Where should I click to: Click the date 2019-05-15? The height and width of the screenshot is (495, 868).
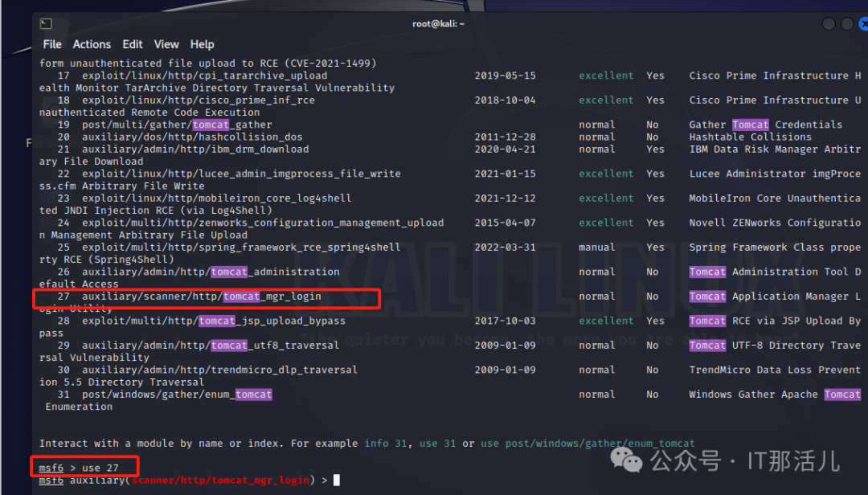(505, 76)
